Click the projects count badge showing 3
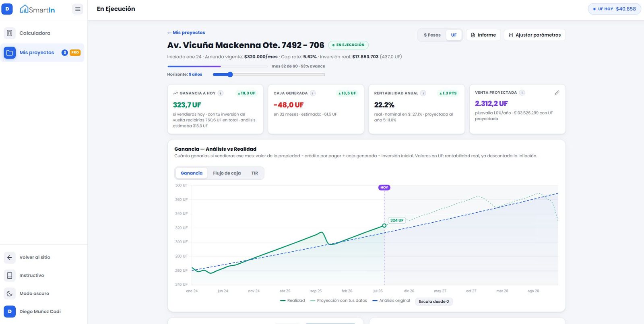The height and width of the screenshot is (324, 644). click(x=64, y=53)
